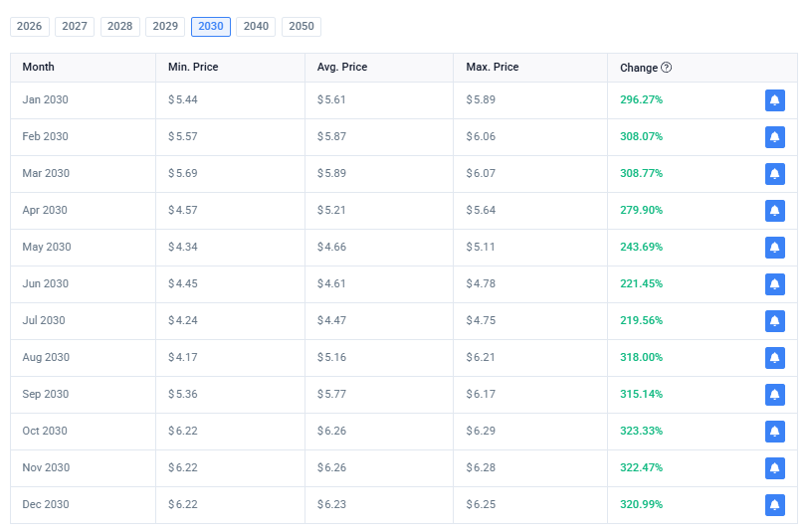Viewport: 810px width, 532px height.
Task: Click the Change column header text
Action: click(x=639, y=68)
